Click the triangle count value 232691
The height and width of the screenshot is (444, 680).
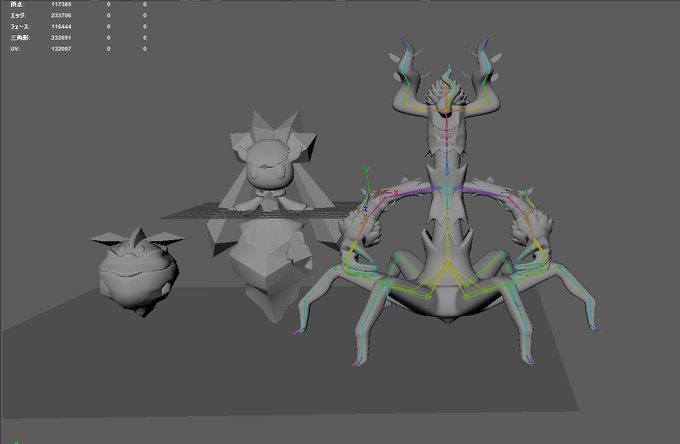pyautogui.click(x=61, y=38)
